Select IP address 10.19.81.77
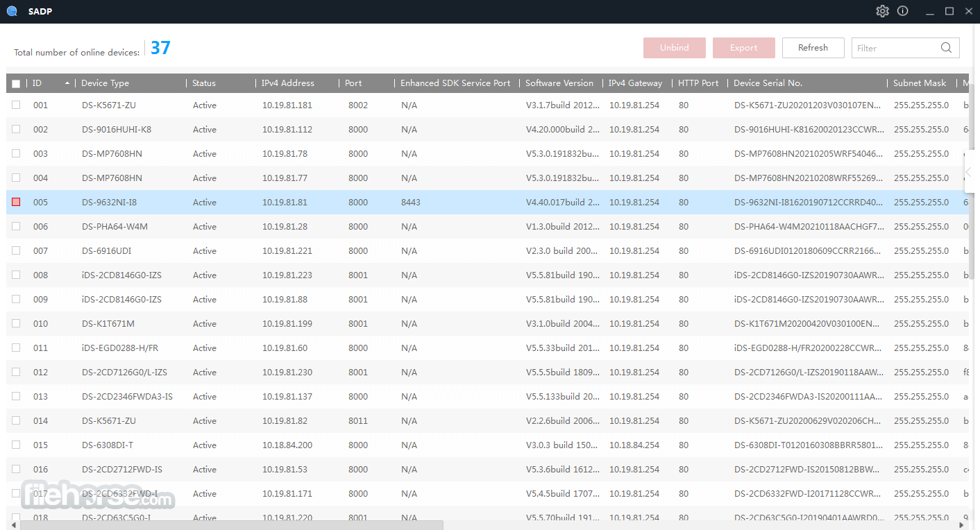This screenshot has width=980, height=530. (285, 178)
